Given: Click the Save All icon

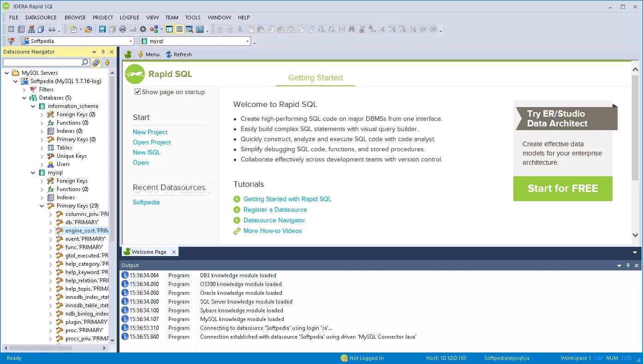Looking at the screenshot, I should pyautogui.click(x=112, y=29).
